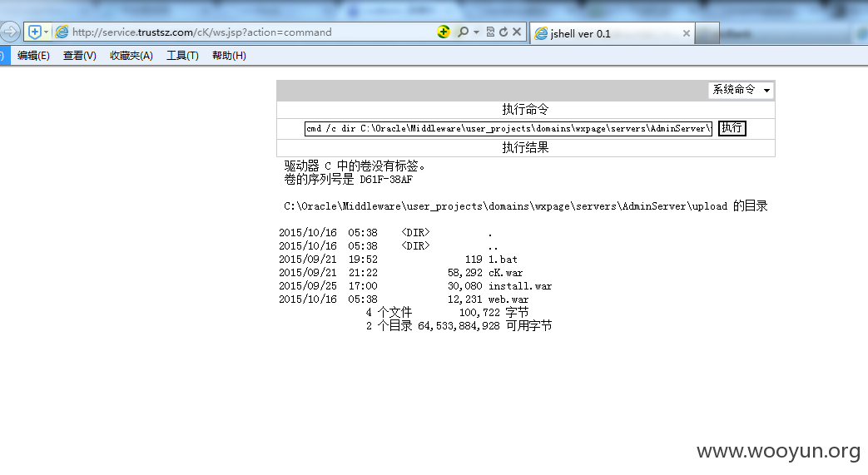Click the serial number line D61F-38AF
Image resolution: width=868 pixels, height=475 pixels.
348,180
